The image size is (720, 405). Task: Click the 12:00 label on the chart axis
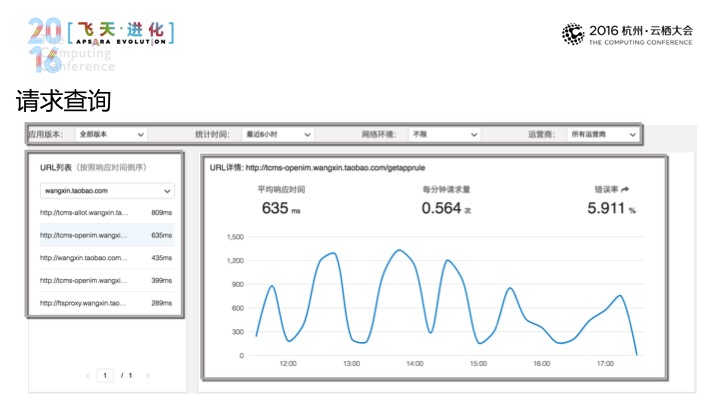(288, 364)
